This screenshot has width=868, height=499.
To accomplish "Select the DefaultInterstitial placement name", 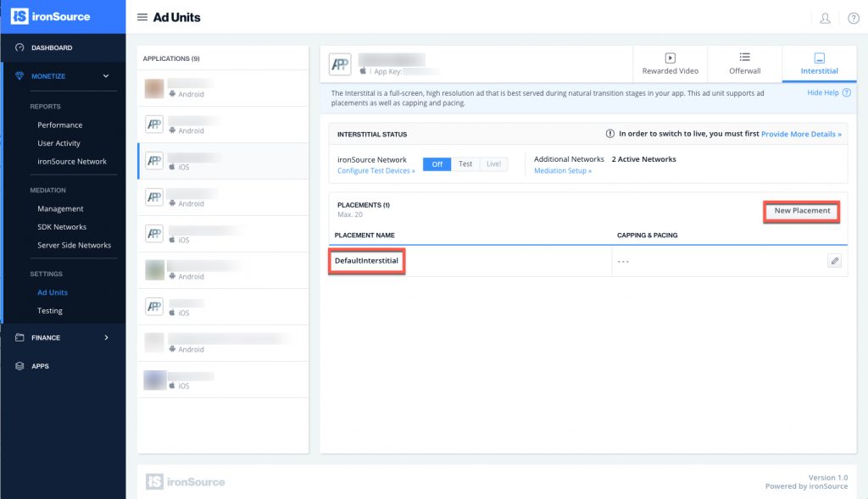I will click(366, 261).
